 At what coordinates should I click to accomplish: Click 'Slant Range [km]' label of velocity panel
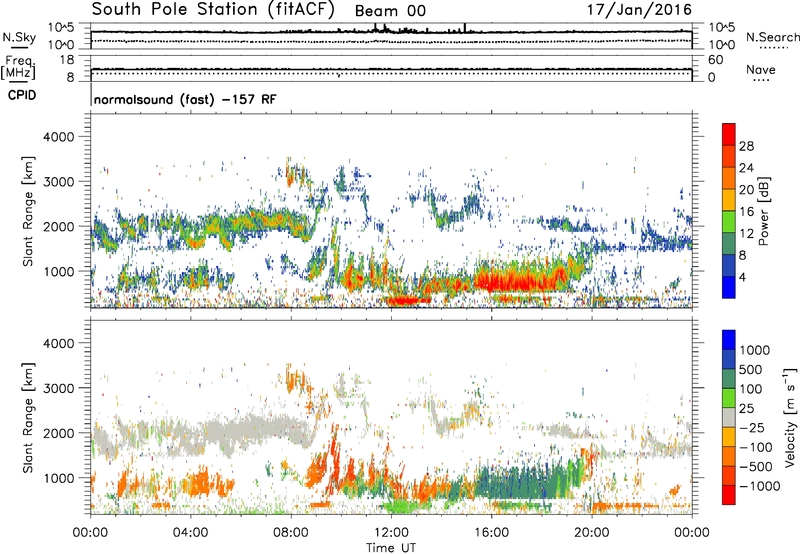click(28, 417)
